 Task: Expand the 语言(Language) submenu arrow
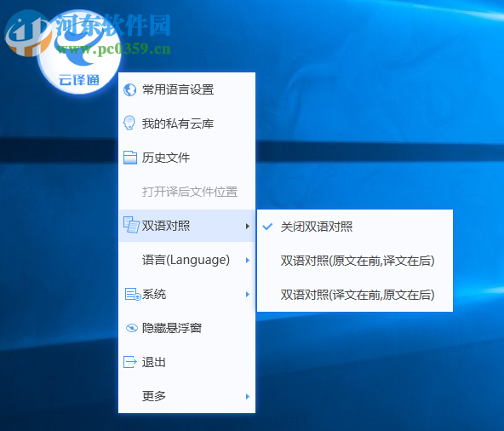pyautogui.click(x=247, y=260)
